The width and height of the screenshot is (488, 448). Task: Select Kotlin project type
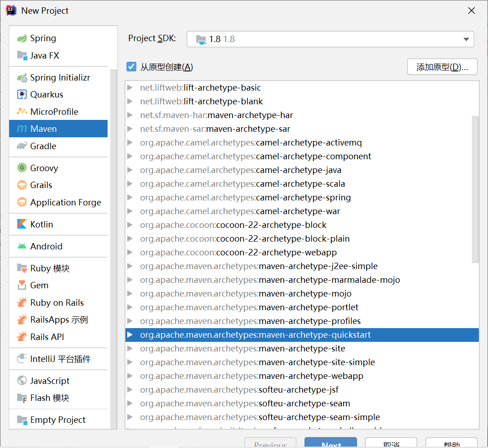58,224
